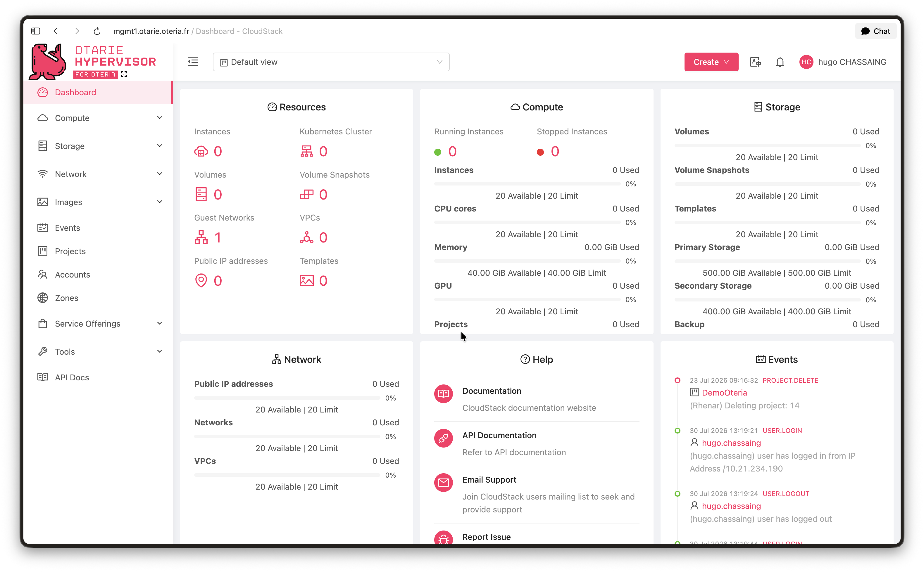Image resolution: width=924 pixels, height=572 pixels.
Task: Open the Documentation book icon in Help
Action: (x=443, y=394)
